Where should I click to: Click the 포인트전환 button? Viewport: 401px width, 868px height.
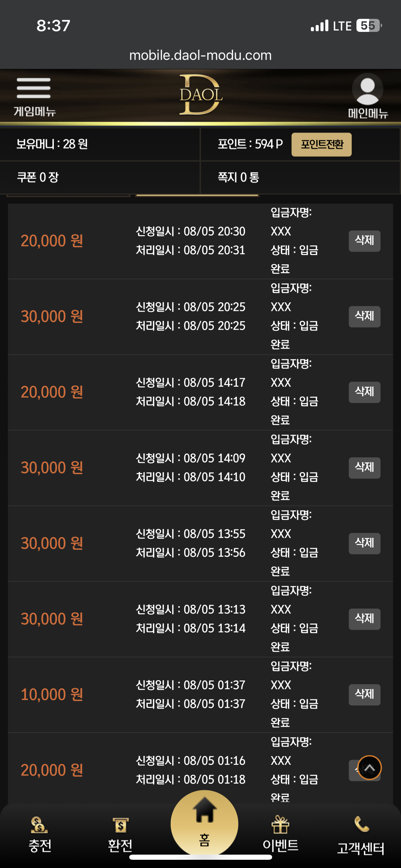tap(321, 144)
